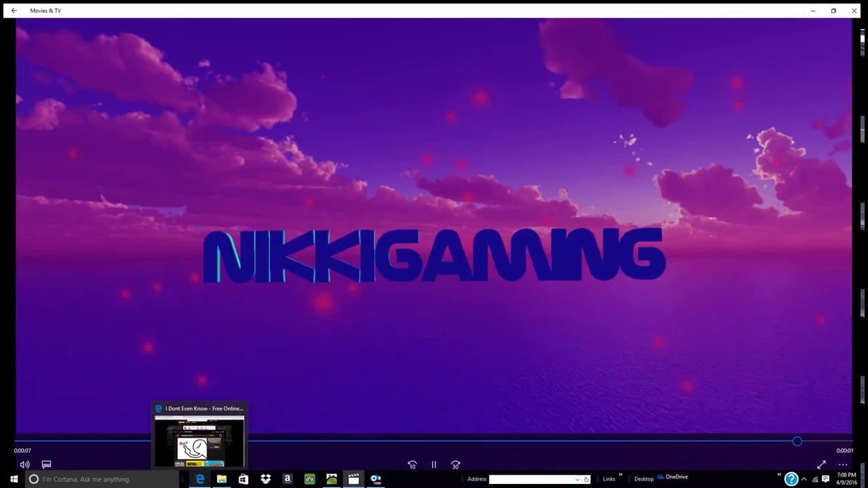Open the more options ellipsis menu
Image resolution: width=868 pixels, height=488 pixels.
point(843,464)
